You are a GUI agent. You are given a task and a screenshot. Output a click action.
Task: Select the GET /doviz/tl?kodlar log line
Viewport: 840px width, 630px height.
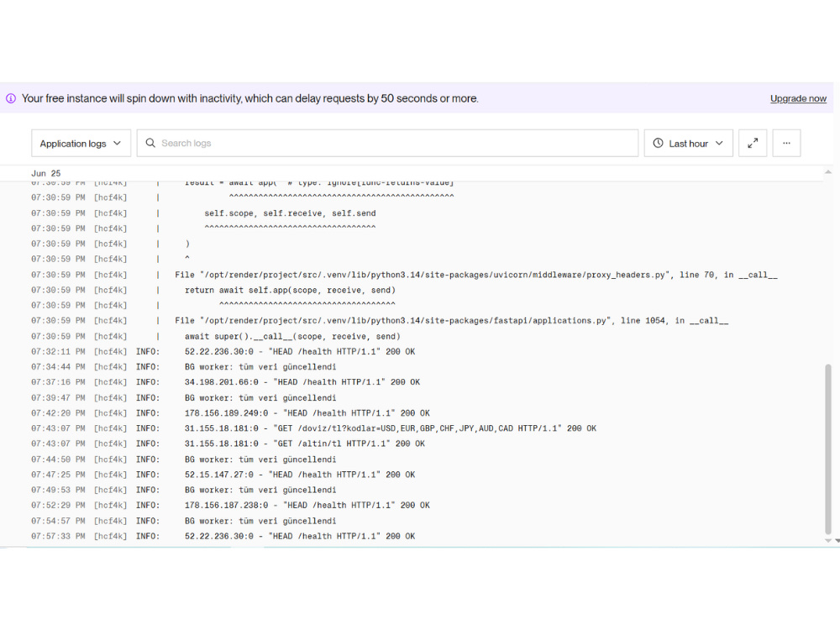click(x=313, y=428)
